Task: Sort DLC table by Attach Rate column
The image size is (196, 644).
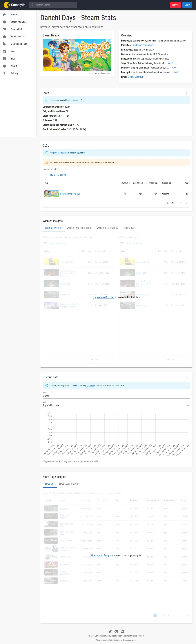Action: coord(154,183)
